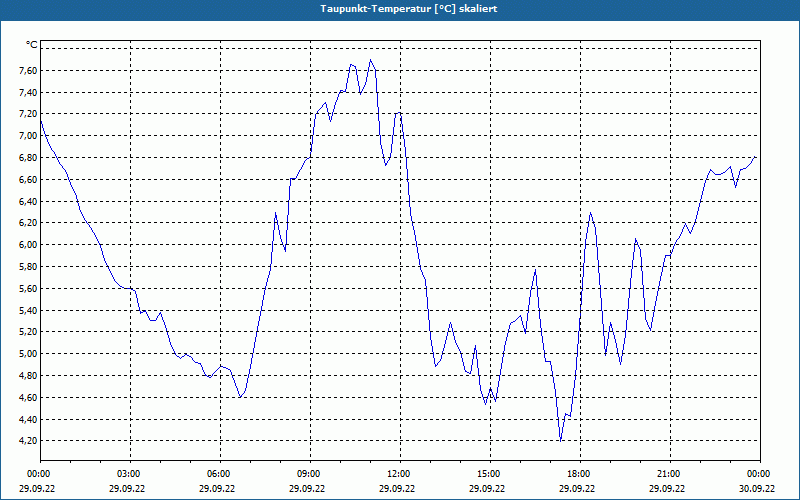Click the 12:00 time axis label

[400, 474]
